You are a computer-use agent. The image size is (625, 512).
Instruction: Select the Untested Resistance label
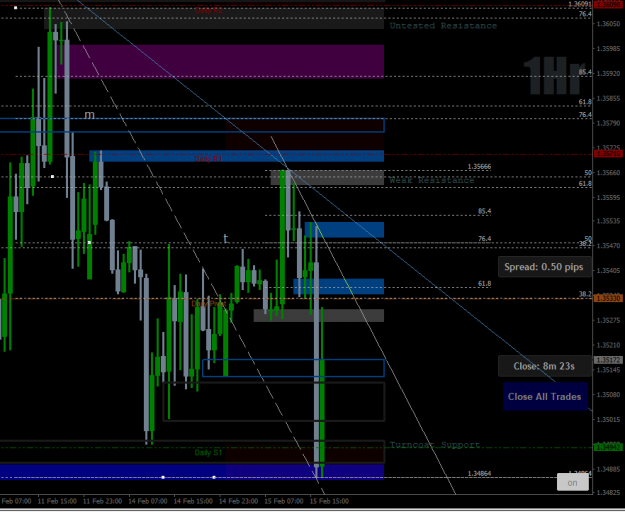coord(443,26)
